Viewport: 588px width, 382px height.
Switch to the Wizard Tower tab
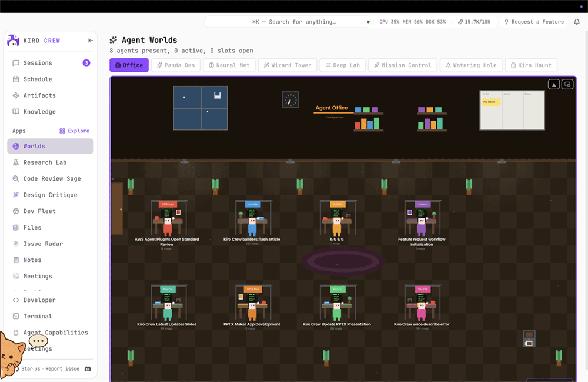point(288,65)
